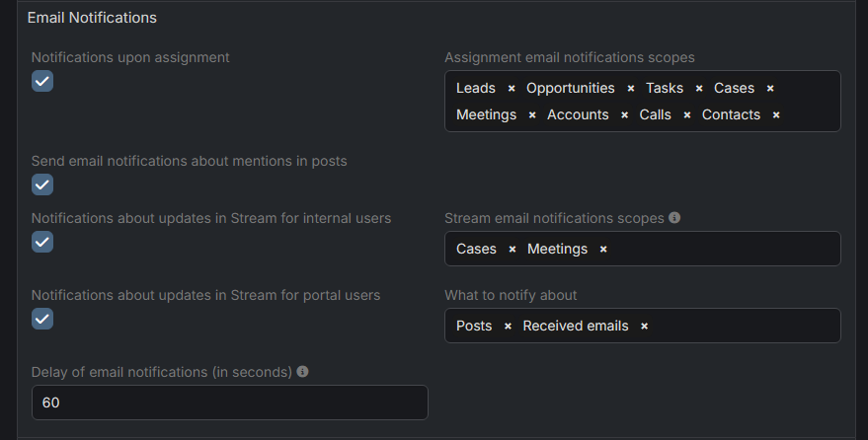Screen dimensions: 868x440
Task: Remove Cases from Stream notification scopes
Action: tap(513, 250)
